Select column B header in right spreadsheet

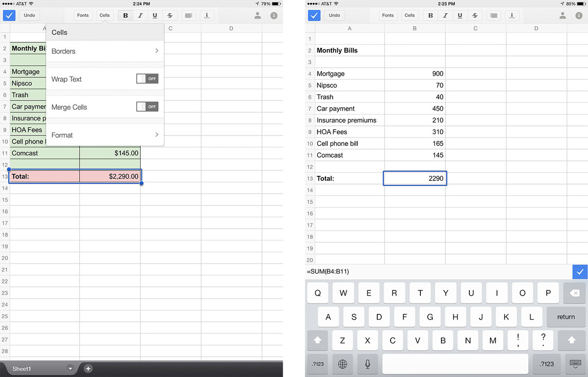point(415,28)
